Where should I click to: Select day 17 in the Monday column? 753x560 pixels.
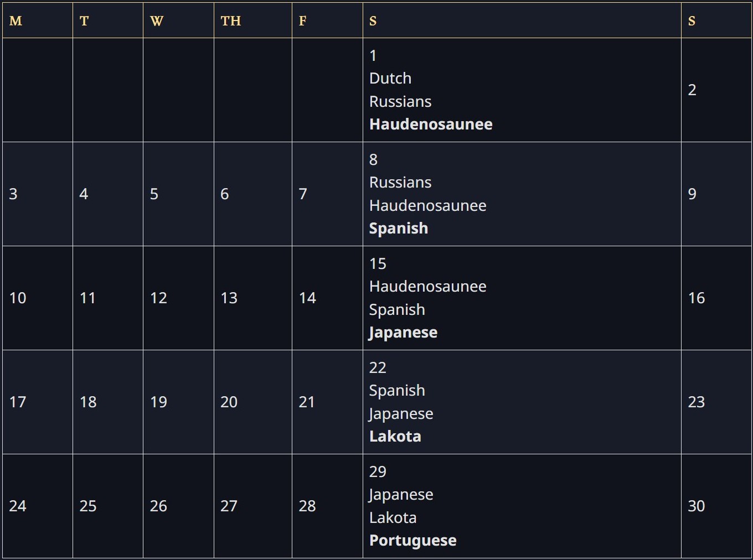pyautogui.click(x=18, y=402)
